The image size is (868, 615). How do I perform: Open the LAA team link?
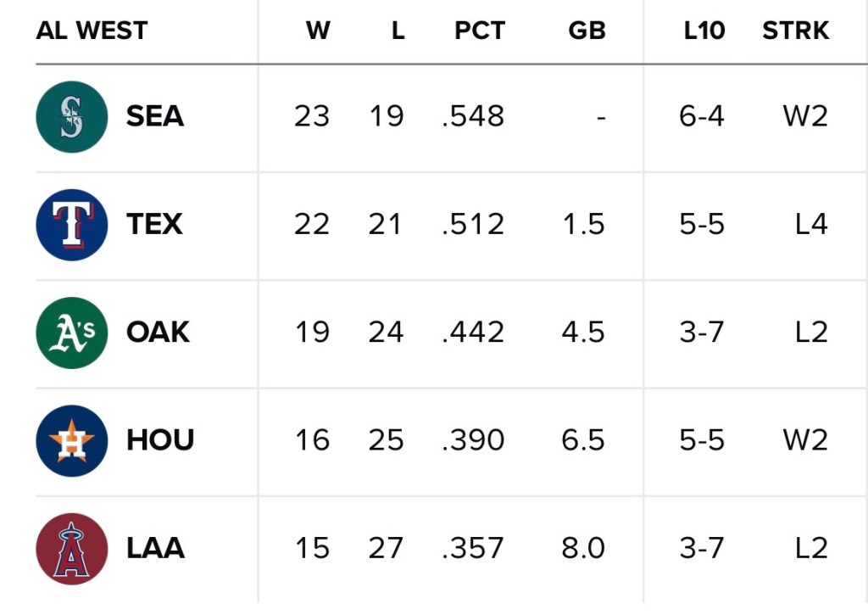(155, 549)
